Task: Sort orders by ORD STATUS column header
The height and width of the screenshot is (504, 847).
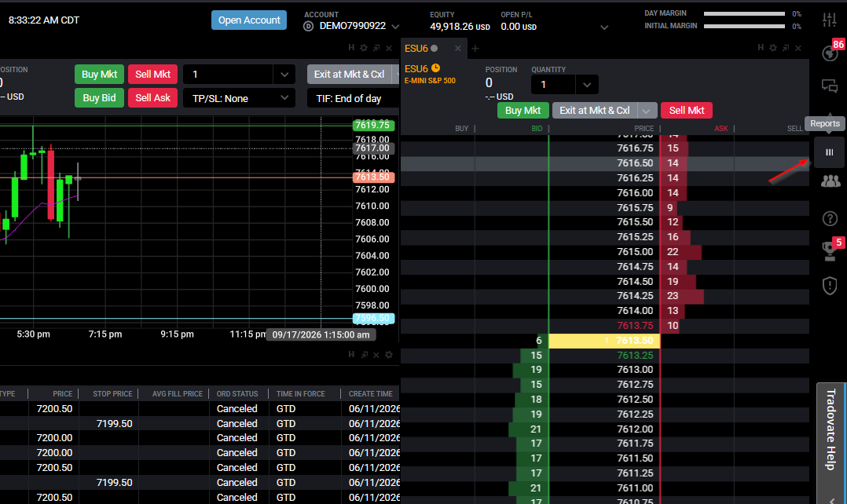Action: point(237,394)
